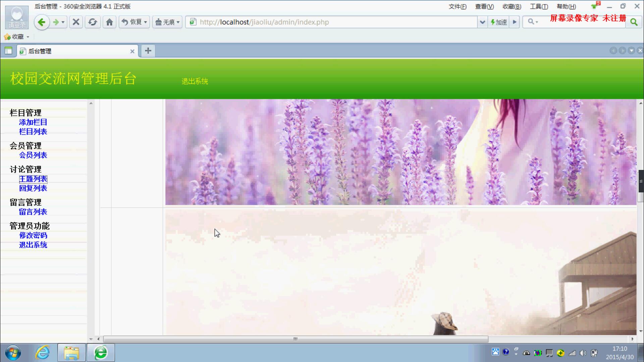This screenshot has width=644, height=362.
Task: Click the 栏目管理 heading
Action: point(25,113)
